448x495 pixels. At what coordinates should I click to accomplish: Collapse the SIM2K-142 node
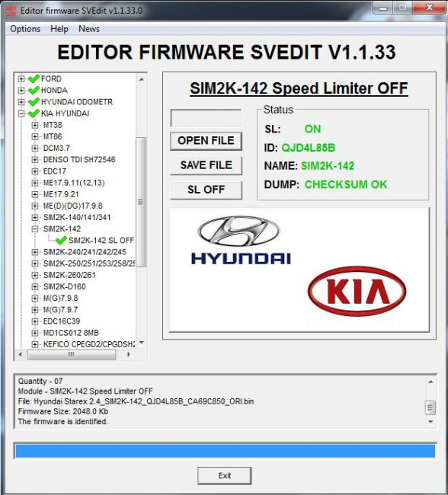click(x=35, y=229)
